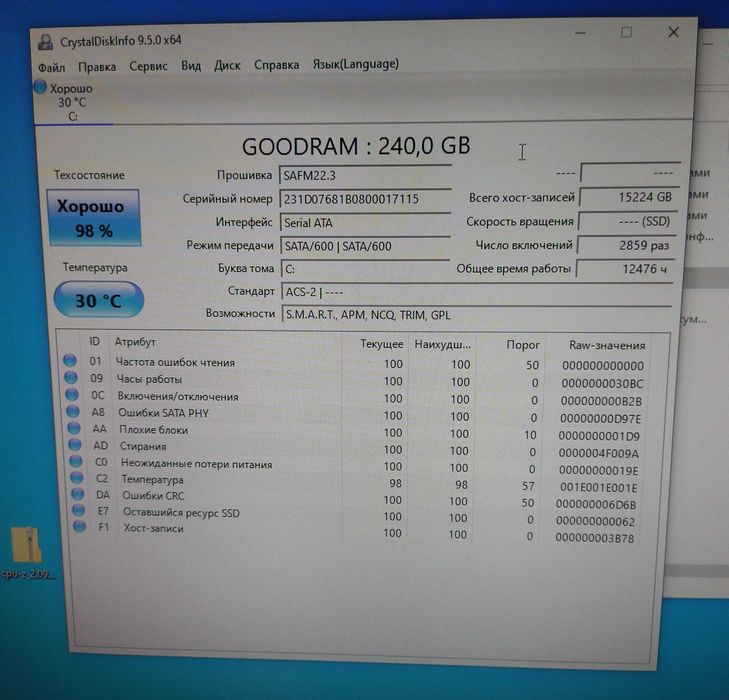The width and height of the screenshot is (729, 700).
Task: Click the Raw-значения column header
Action: coord(599,345)
